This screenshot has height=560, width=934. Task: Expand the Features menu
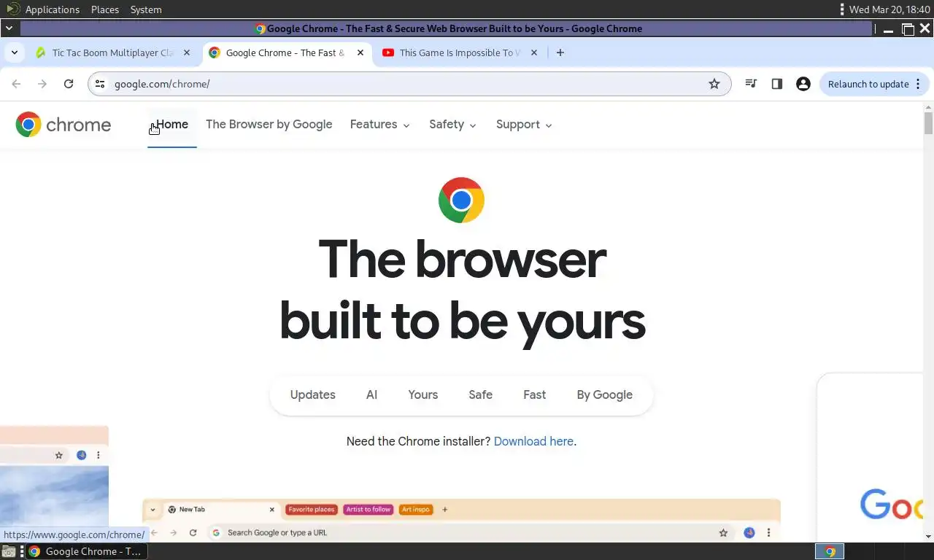380,125
